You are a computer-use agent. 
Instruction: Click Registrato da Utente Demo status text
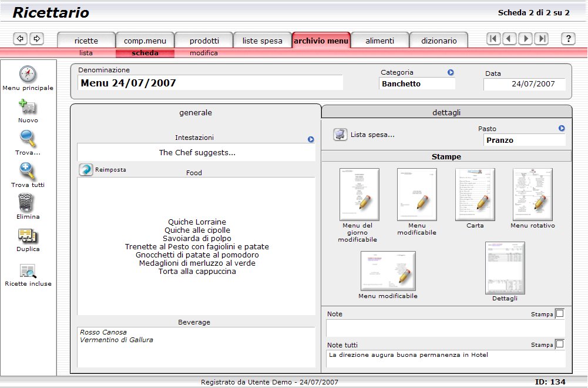coord(269,382)
